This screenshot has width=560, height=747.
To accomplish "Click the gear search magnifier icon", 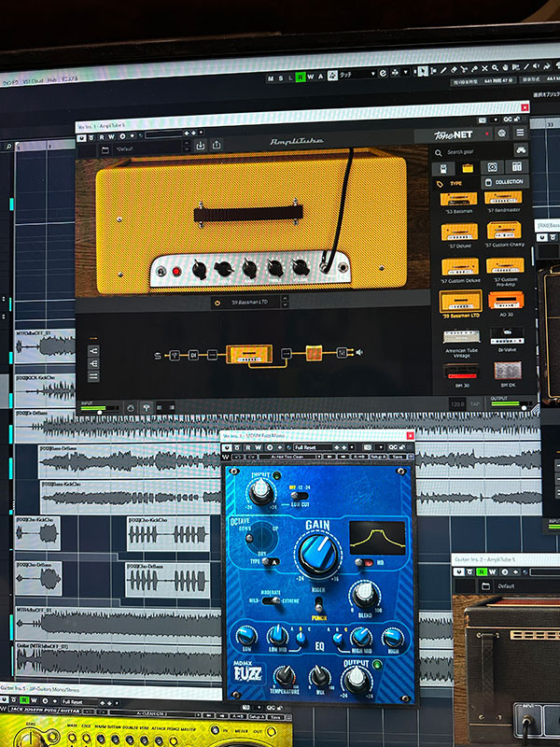I will point(438,153).
